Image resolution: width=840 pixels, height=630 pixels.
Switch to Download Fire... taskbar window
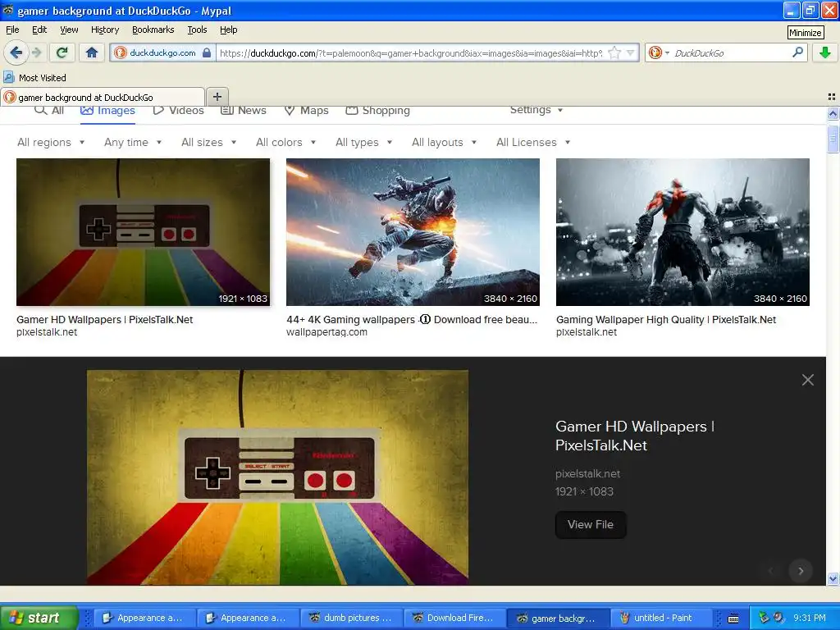pos(454,618)
